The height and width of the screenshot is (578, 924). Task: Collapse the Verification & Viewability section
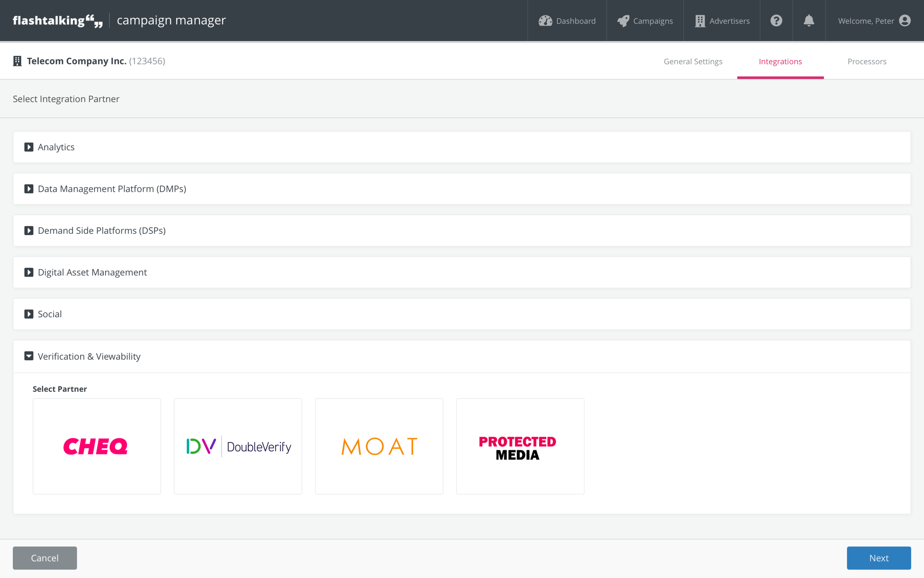click(x=29, y=356)
